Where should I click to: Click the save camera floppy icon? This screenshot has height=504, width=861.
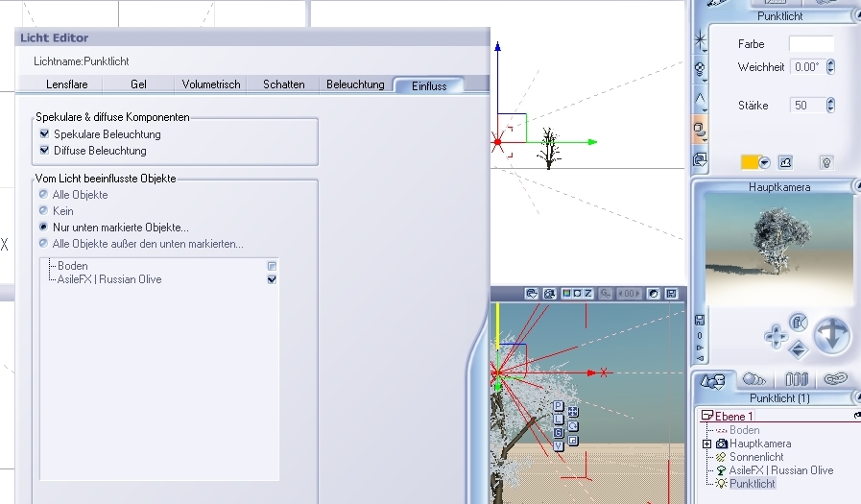click(x=700, y=320)
